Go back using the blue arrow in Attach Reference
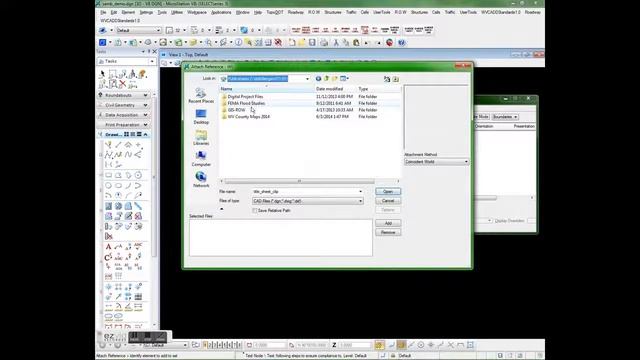 318,78
